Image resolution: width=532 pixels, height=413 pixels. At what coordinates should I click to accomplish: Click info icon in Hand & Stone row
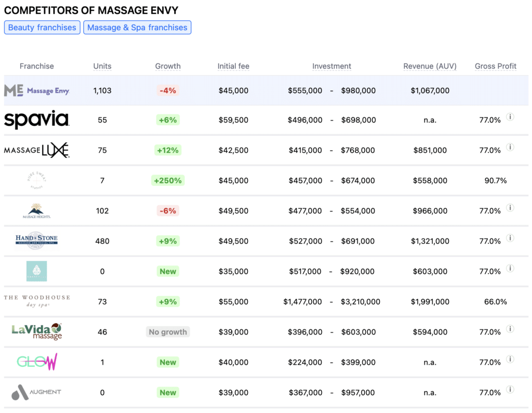[x=510, y=238]
